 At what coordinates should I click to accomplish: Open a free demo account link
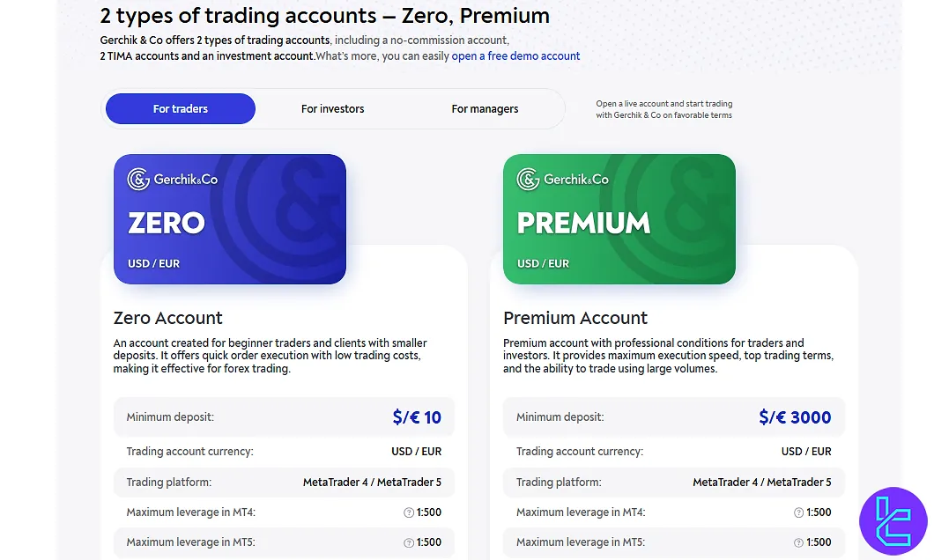[516, 55]
